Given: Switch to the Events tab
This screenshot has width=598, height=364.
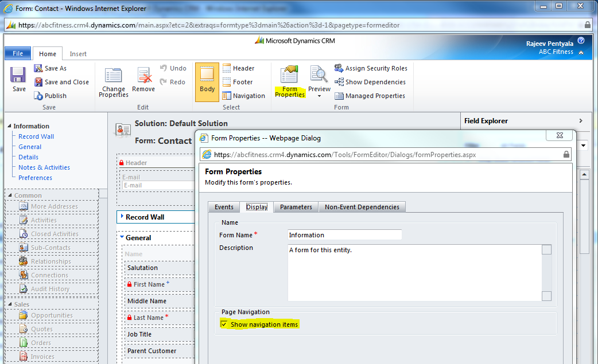Looking at the screenshot, I should [x=224, y=207].
